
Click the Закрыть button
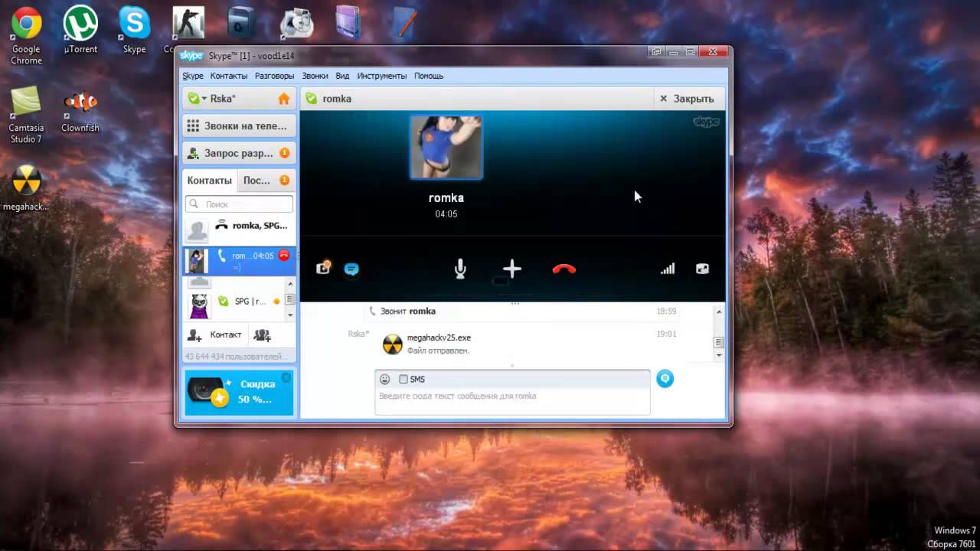click(687, 99)
